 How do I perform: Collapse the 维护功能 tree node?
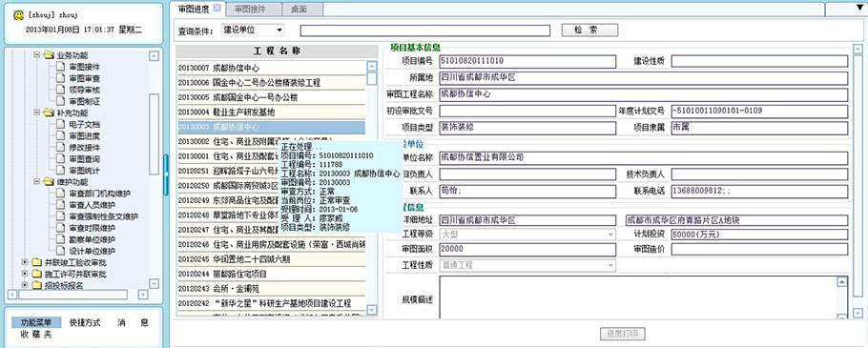(37, 181)
